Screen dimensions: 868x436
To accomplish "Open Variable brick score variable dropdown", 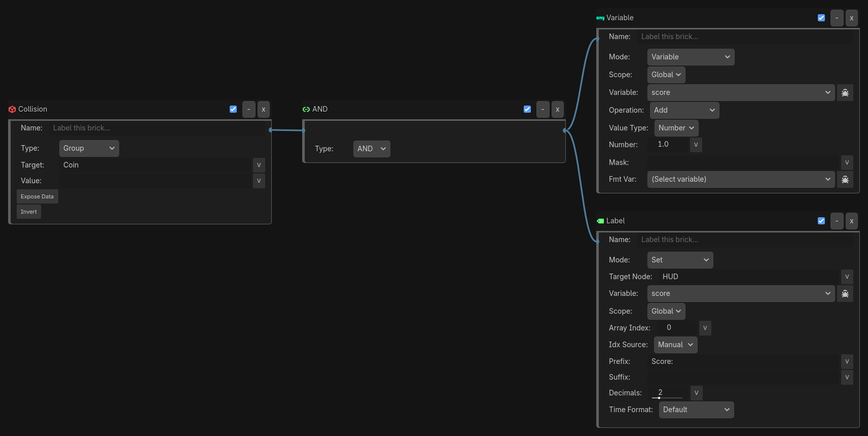I will click(x=741, y=92).
